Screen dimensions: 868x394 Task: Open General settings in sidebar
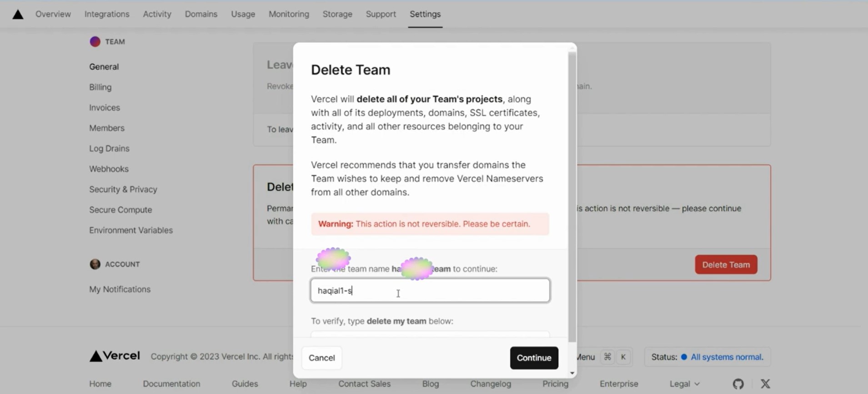[104, 67]
